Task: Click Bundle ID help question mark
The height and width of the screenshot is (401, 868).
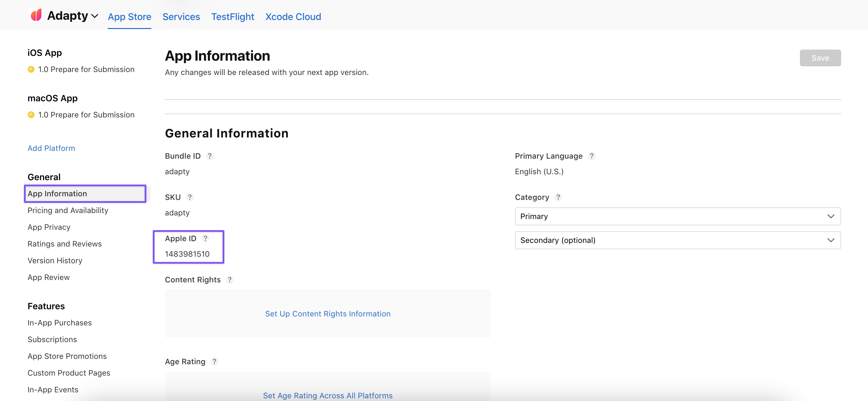Action: 210,156
